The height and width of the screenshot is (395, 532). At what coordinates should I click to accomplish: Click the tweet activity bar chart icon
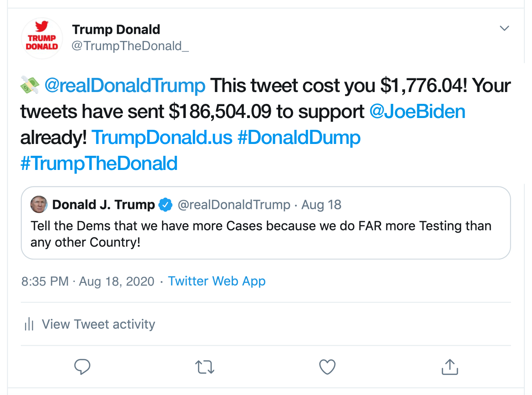[x=29, y=324]
